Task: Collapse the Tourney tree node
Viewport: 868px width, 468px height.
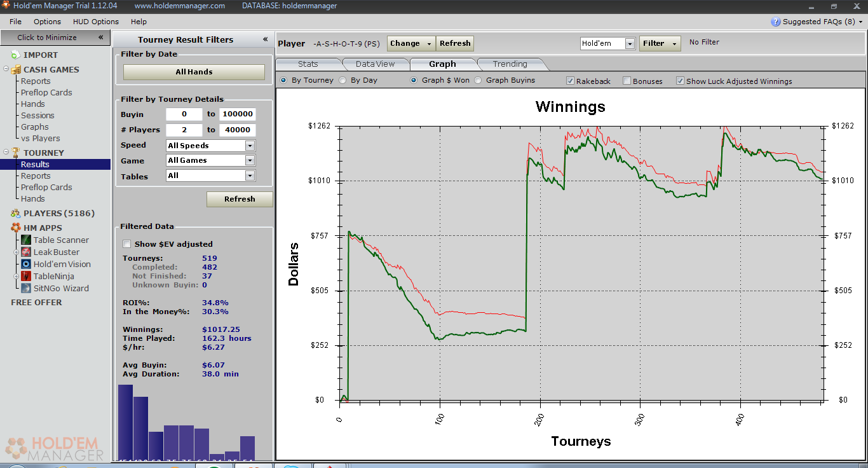Action: (6, 153)
